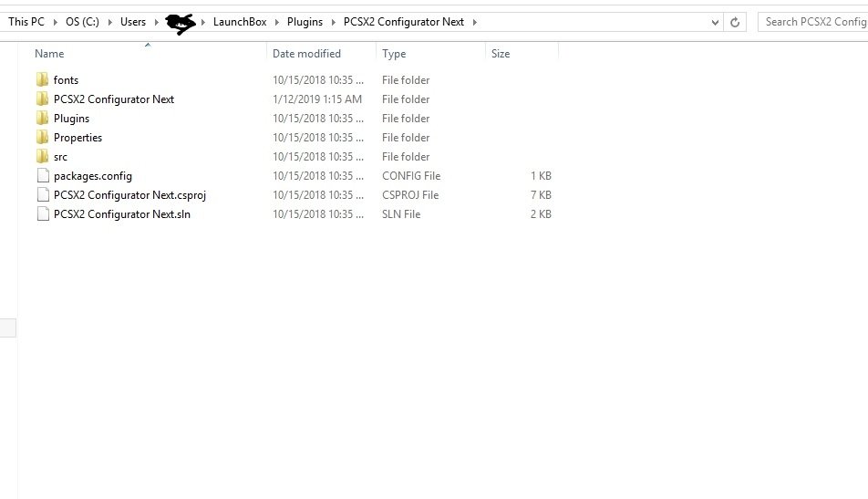Click the 1/12/2019 1:15 AM date cell

coord(317,99)
